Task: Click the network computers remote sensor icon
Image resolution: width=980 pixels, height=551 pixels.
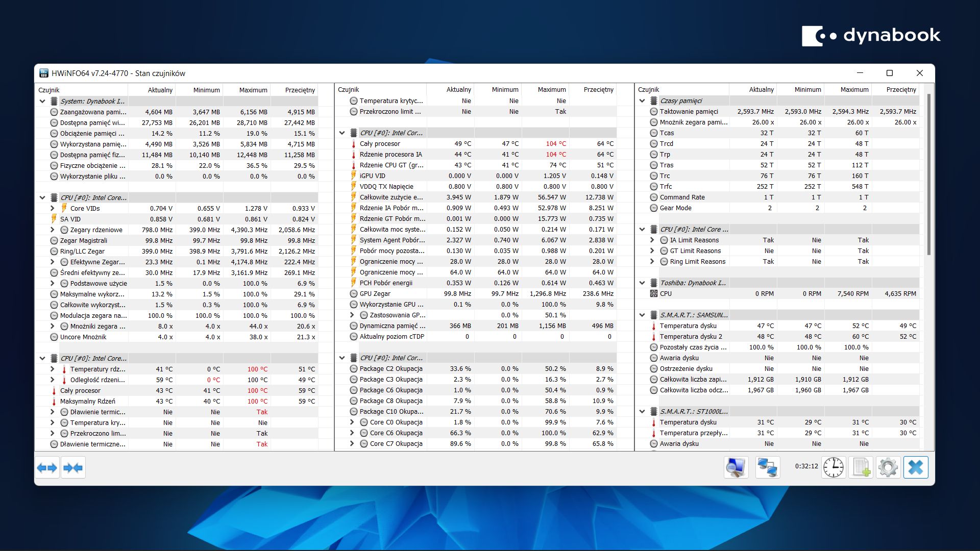Action: pos(767,467)
